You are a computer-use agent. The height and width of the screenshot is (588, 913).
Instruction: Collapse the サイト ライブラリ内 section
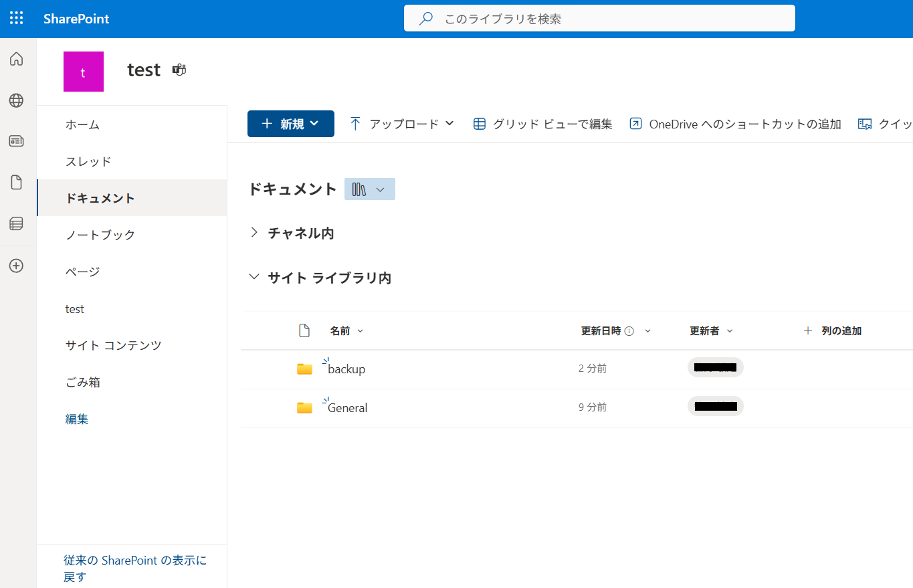(253, 276)
